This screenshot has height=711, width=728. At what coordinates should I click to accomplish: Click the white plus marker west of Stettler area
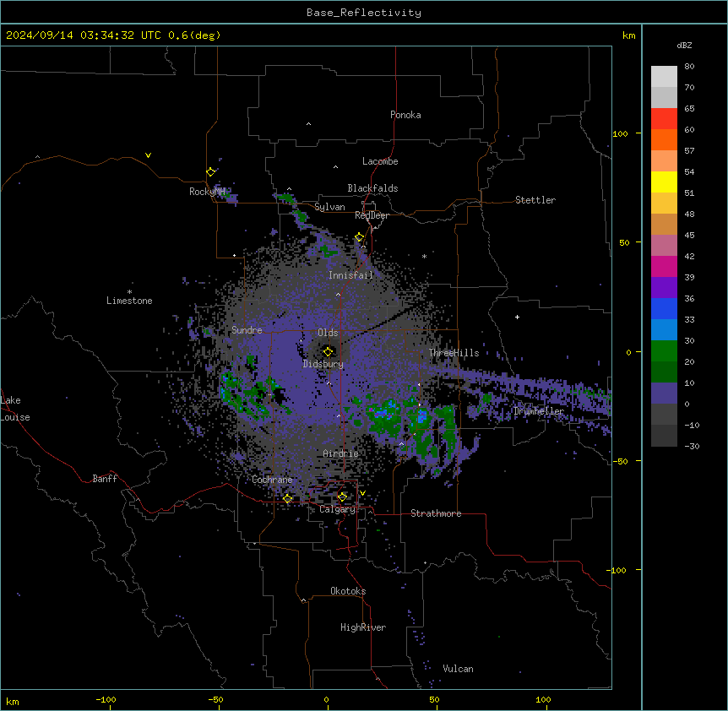coord(517,317)
